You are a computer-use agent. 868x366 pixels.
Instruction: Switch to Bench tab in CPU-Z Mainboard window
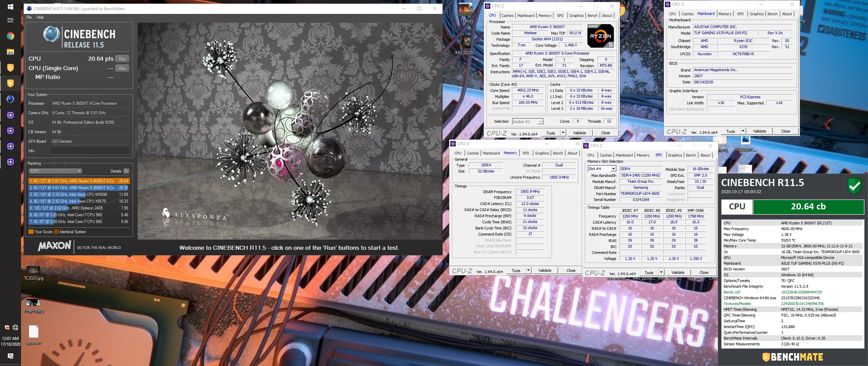coord(772,14)
